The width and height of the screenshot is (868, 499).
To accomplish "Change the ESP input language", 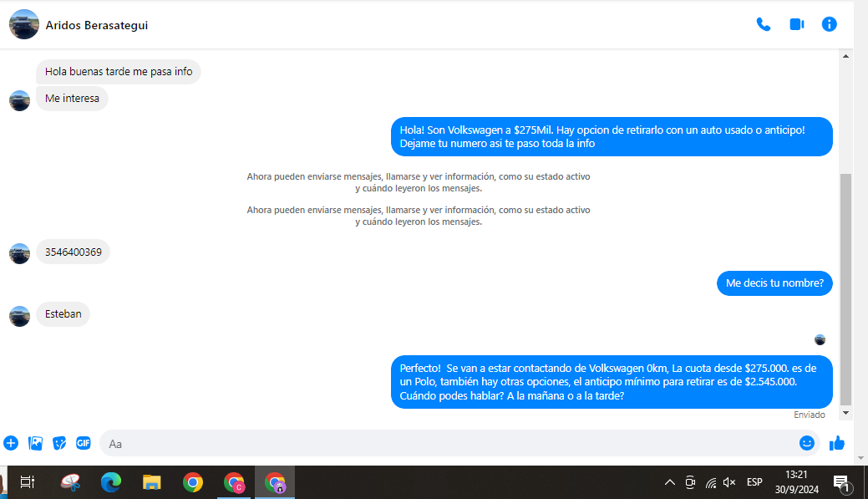I will [754, 482].
